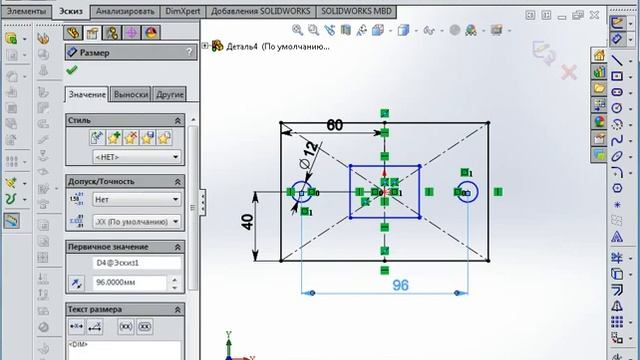Open the Section View icon
Viewport: 640px width, 360px height.
[346, 30]
